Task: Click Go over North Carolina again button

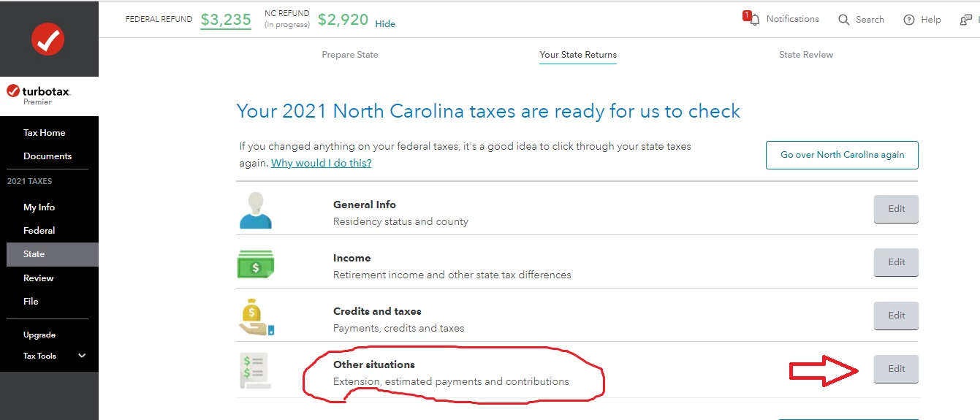Action: tap(842, 155)
